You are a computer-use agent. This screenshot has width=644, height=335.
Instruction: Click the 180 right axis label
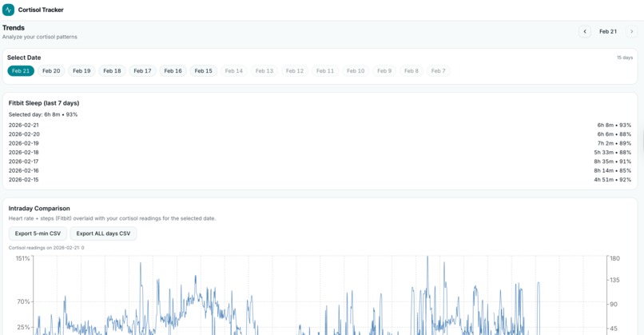click(615, 258)
